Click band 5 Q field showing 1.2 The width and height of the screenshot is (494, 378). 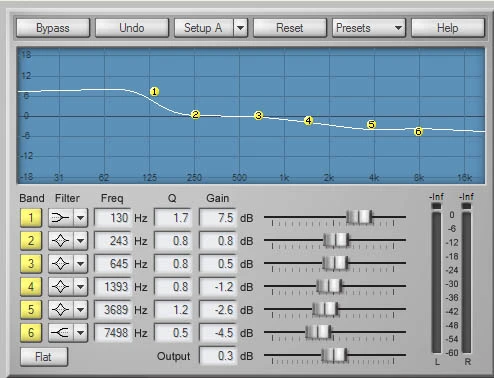[x=173, y=310]
